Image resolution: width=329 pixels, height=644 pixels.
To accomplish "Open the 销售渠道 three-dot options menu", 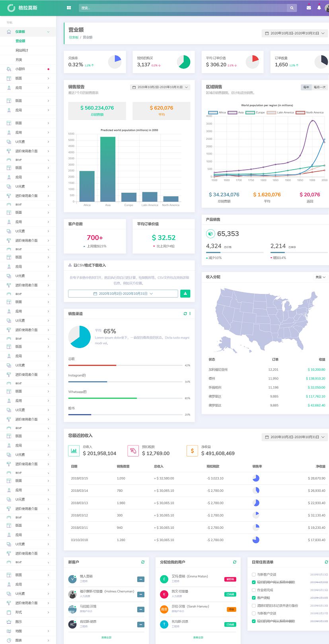I will (x=190, y=314).
